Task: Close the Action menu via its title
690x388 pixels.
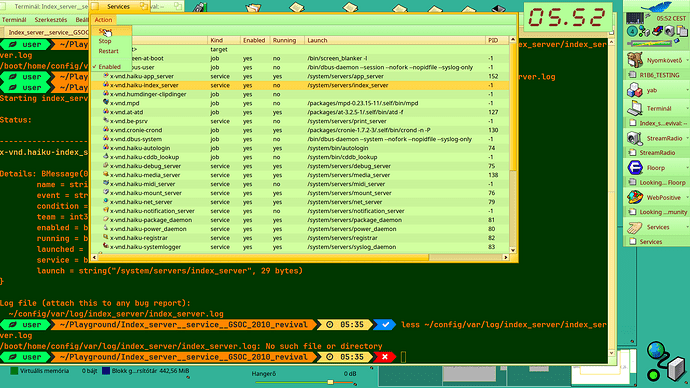Action: coord(103,20)
